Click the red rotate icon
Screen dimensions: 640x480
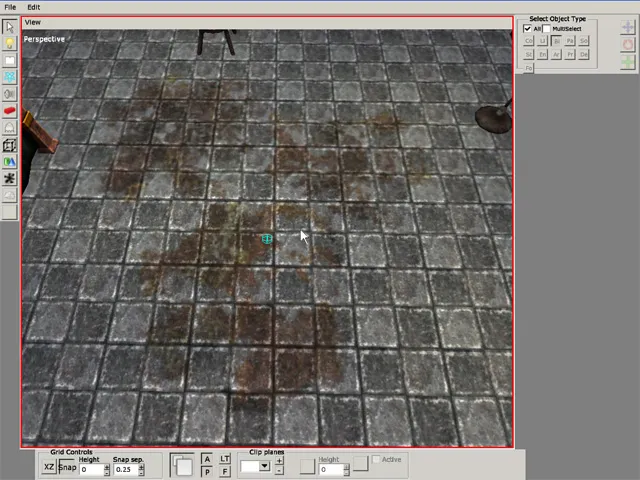click(x=627, y=44)
